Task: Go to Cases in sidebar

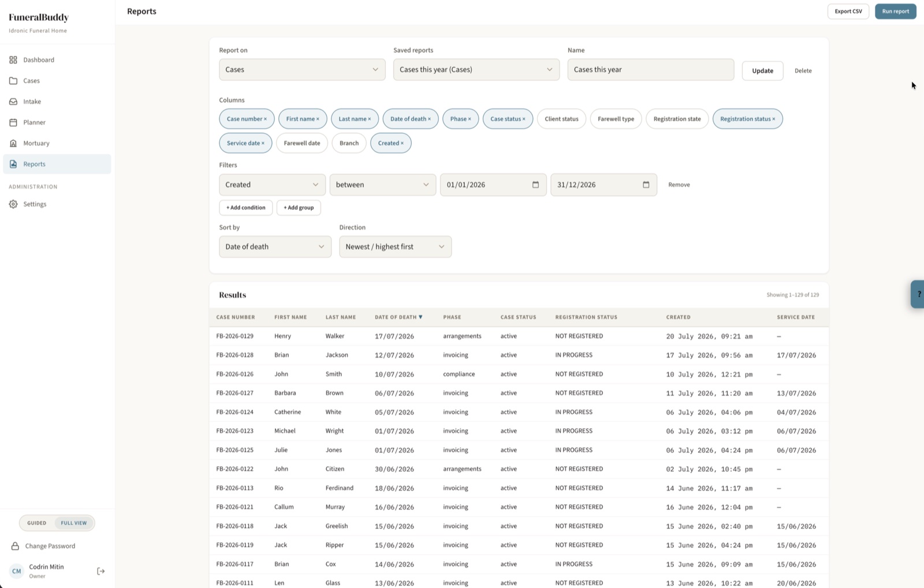Action: tap(57, 81)
